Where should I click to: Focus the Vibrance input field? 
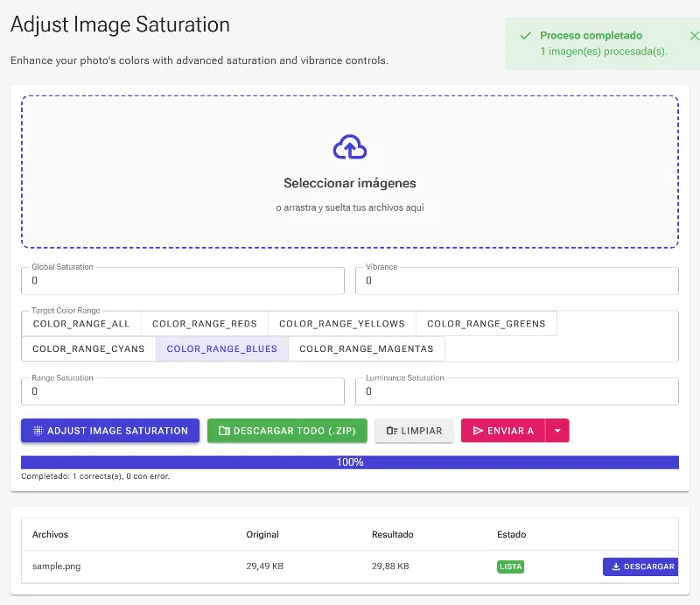pos(516,280)
